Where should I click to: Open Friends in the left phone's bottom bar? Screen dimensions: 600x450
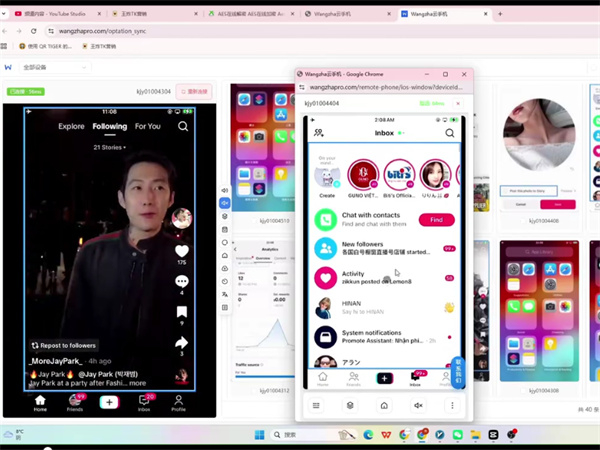point(75,403)
